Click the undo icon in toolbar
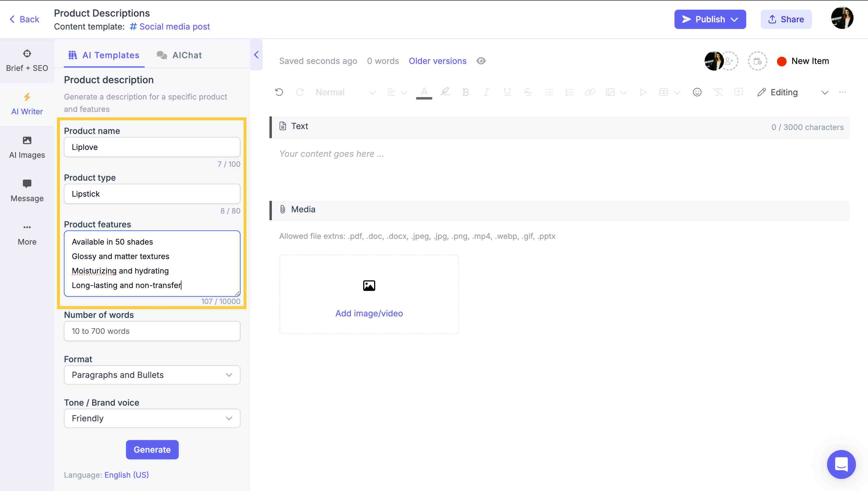The image size is (868, 491). pyautogui.click(x=278, y=92)
